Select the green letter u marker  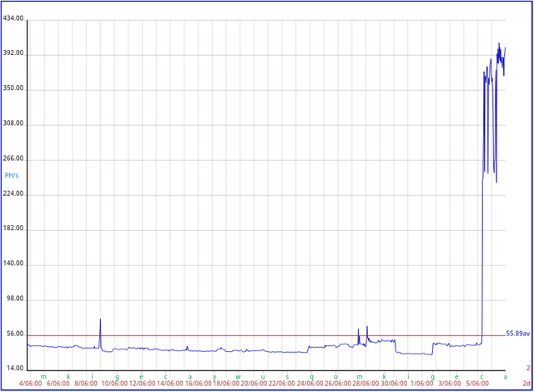[263, 377]
